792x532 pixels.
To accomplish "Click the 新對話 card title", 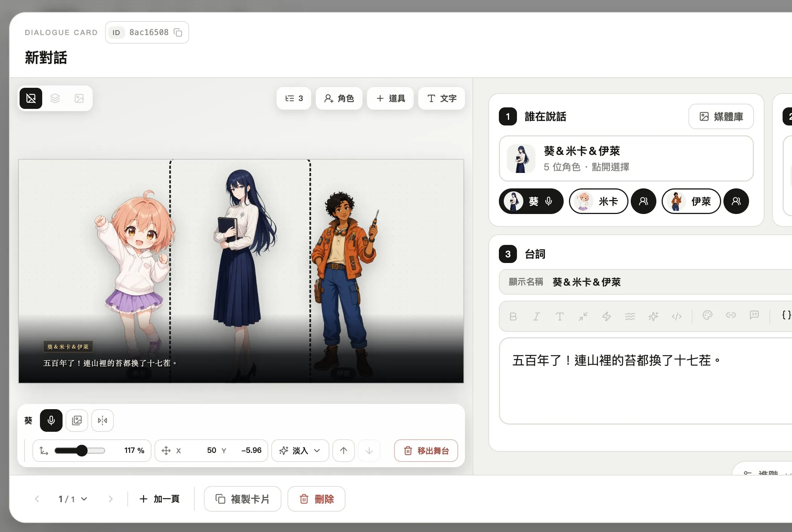I will click(46, 58).
